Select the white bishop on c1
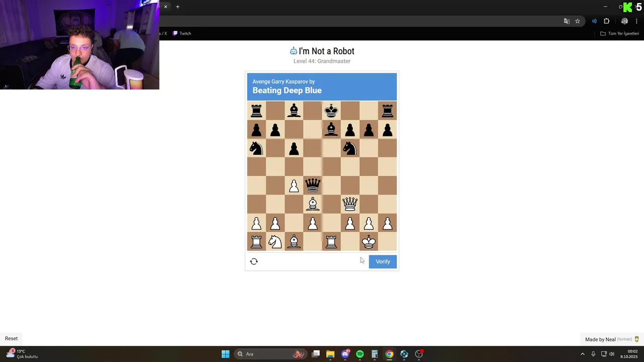 tap(294, 242)
